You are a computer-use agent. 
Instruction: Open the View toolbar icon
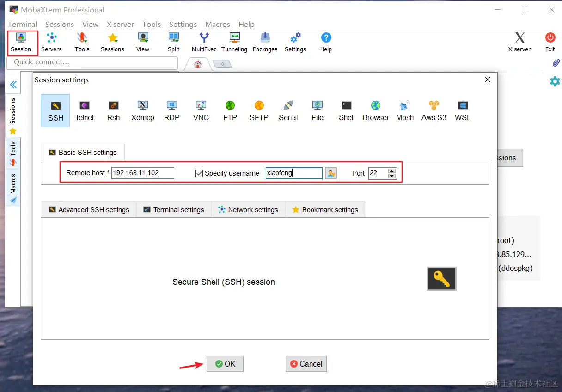[143, 43]
